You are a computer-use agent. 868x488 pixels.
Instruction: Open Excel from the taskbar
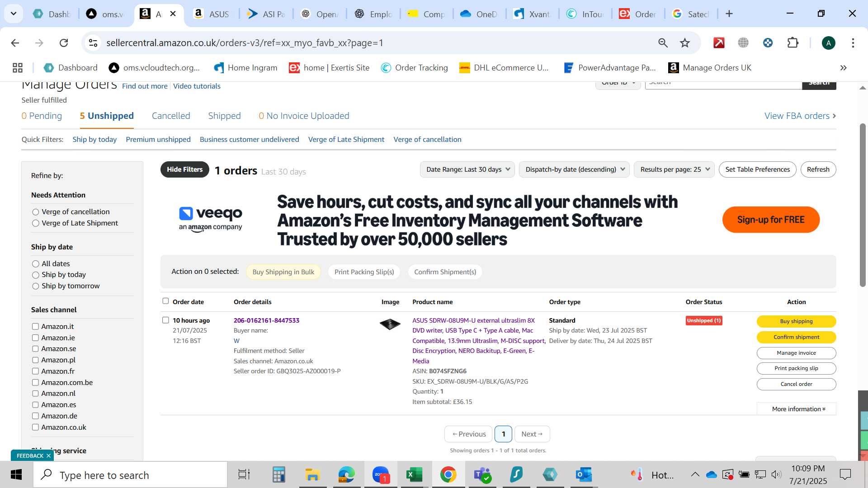pyautogui.click(x=414, y=475)
